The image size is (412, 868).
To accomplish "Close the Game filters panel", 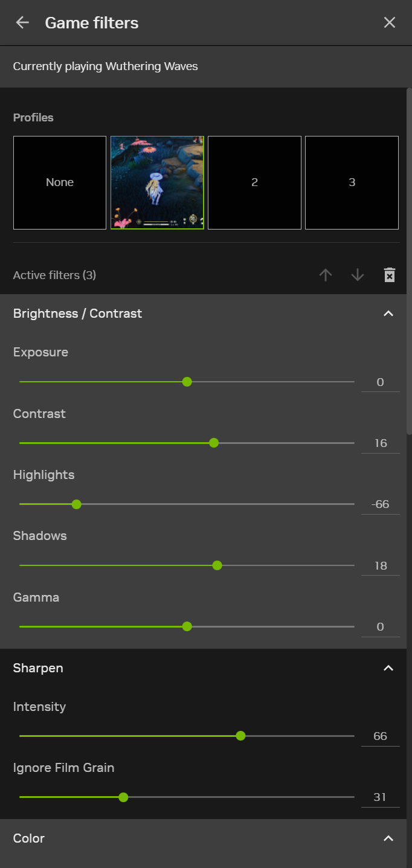I will click(390, 23).
